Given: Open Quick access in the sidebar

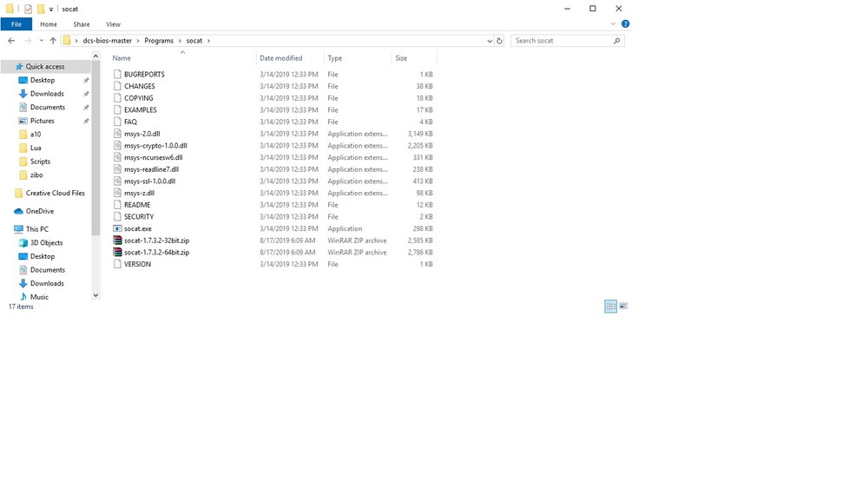Looking at the screenshot, I should point(45,67).
